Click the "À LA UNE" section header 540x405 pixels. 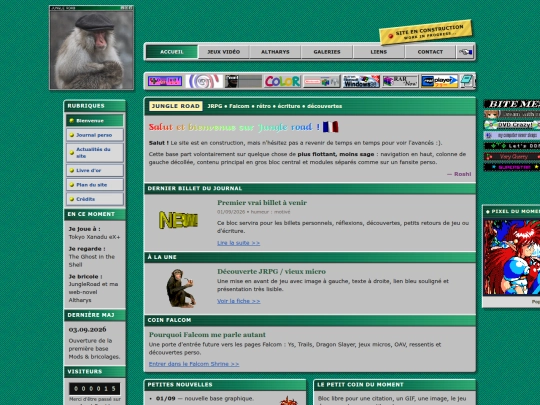310,257
